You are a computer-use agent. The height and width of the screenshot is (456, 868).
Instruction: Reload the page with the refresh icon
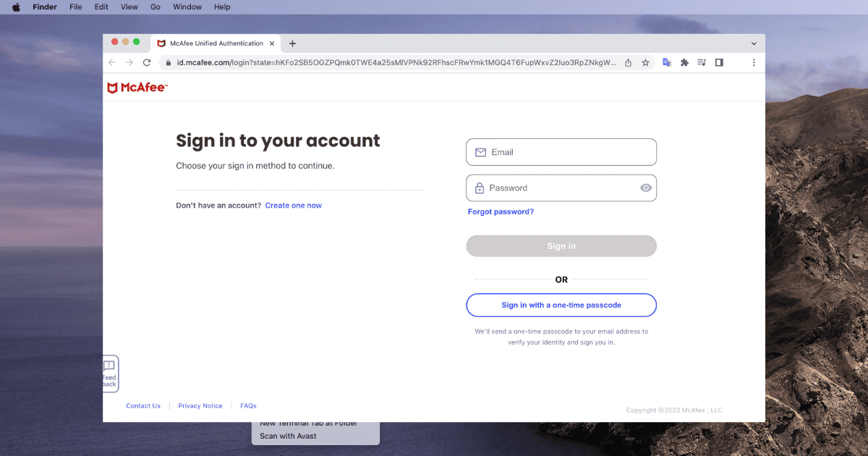pos(147,63)
